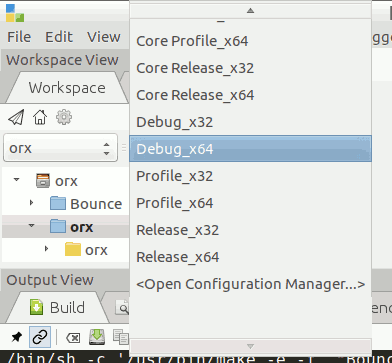This screenshot has height=363, width=392.
Task: Click the scroll-down arrow of the configuration list
Action: coord(250,346)
